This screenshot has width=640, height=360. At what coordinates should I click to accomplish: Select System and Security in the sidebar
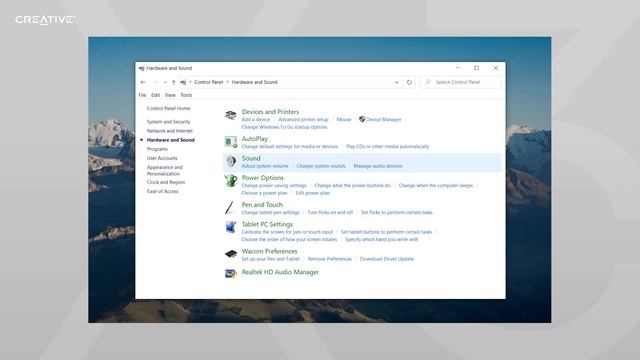point(169,122)
